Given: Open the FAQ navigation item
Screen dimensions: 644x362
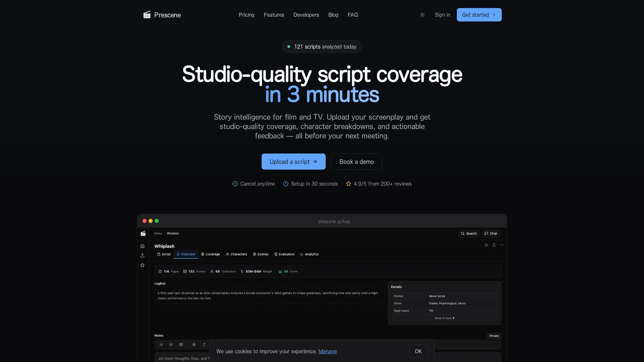Looking at the screenshot, I should pos(353,15).
